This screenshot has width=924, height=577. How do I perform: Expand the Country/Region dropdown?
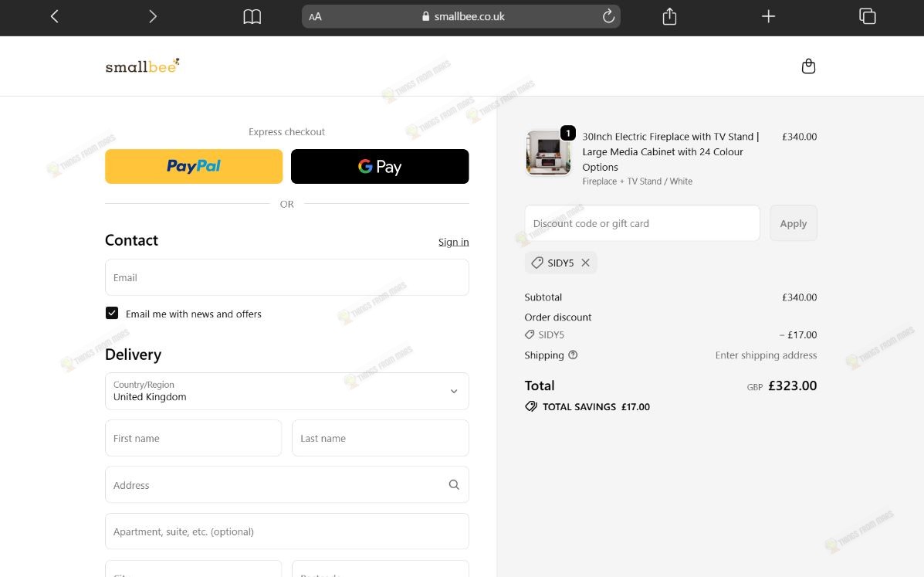click(287, 391)
